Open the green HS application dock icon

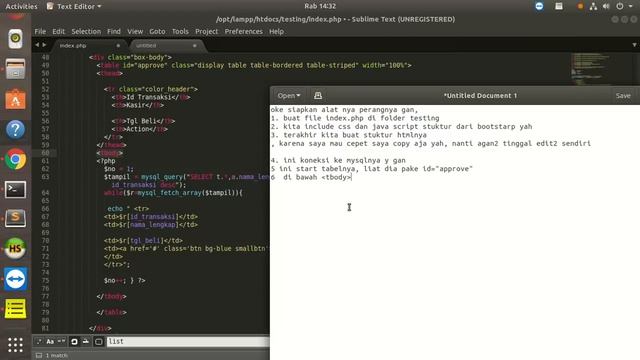point(16,249)
